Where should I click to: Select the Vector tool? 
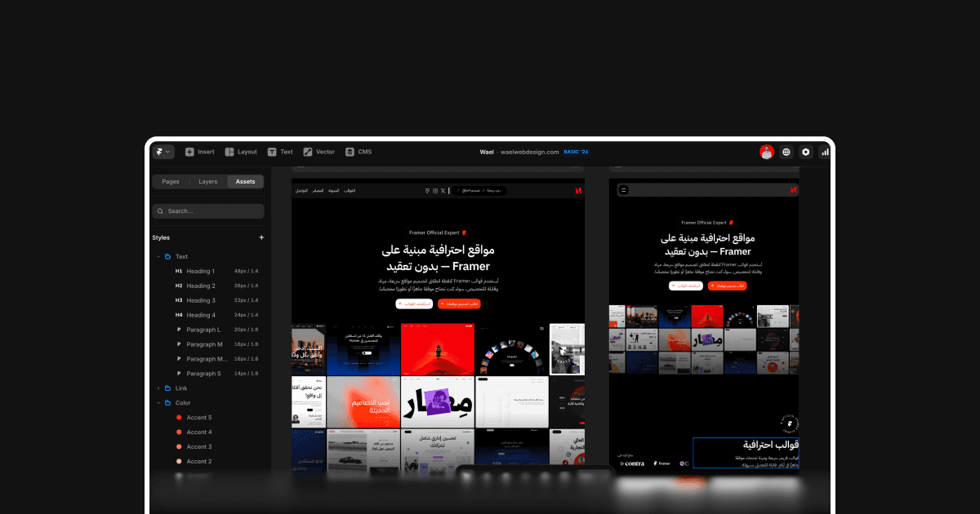tap(319, 152)
